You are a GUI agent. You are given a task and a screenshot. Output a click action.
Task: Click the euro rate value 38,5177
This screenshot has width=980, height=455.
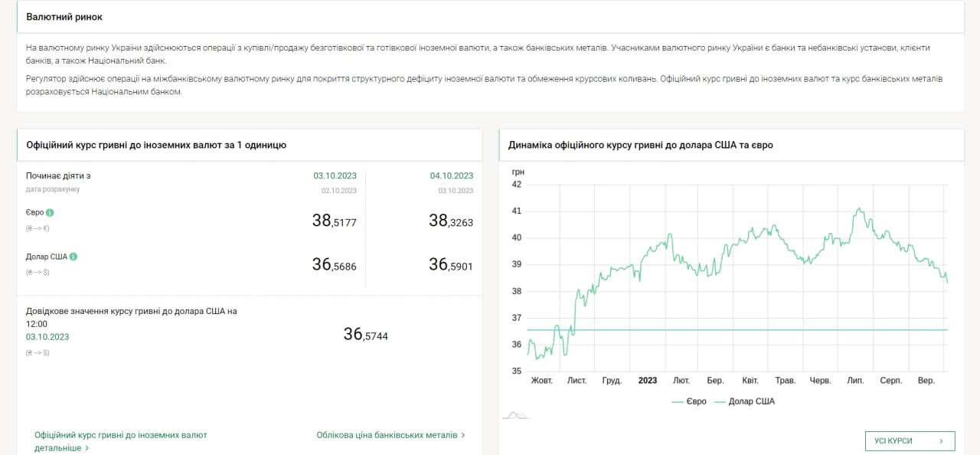coord(334,221)
